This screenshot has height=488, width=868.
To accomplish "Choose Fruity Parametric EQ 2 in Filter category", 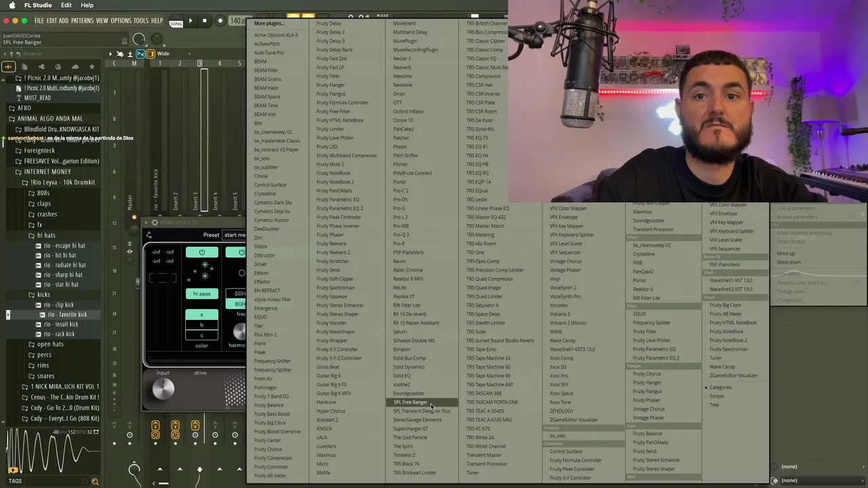I will [x=656, y=358].
